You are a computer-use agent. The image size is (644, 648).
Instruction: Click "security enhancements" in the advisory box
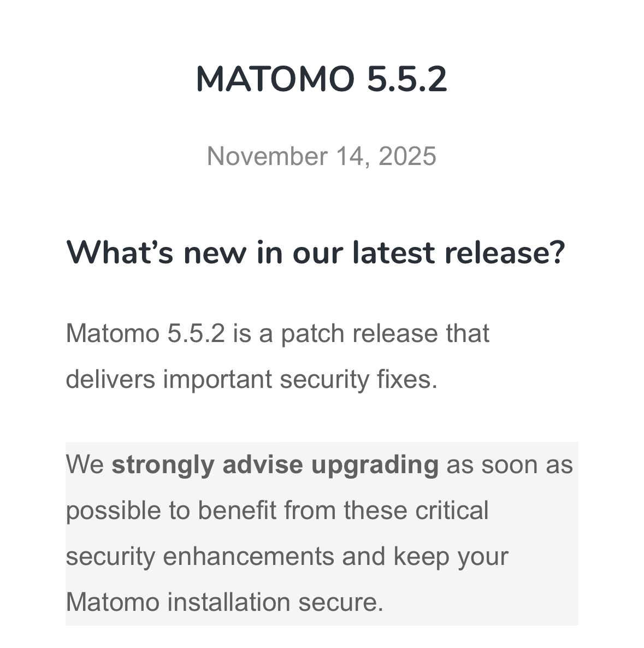[200, 556]
